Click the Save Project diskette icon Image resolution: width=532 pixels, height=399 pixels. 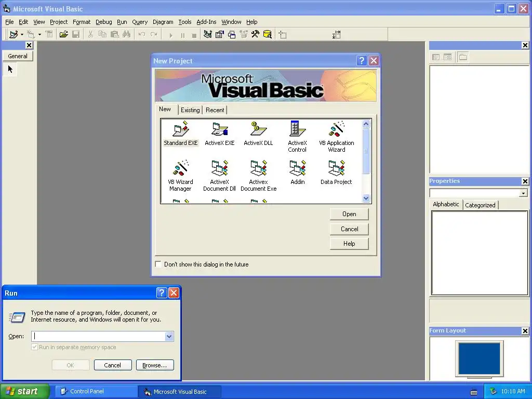tap(76, 34)
